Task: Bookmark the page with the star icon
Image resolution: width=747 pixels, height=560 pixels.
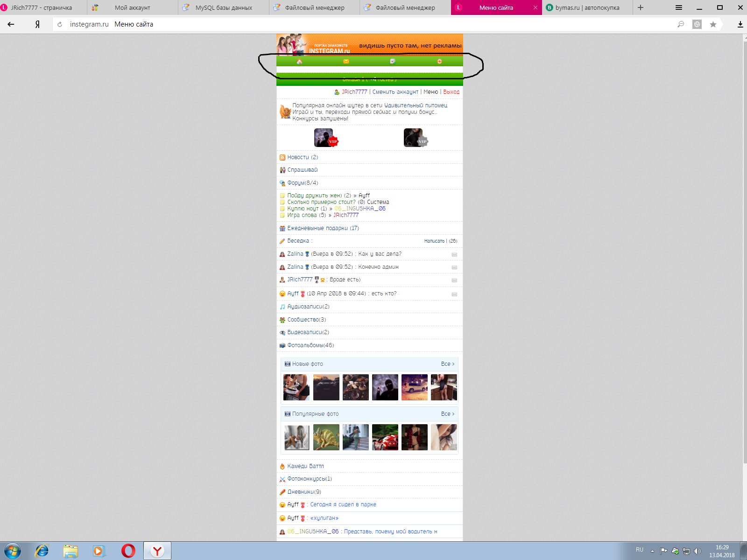Action: coord(713,24)
